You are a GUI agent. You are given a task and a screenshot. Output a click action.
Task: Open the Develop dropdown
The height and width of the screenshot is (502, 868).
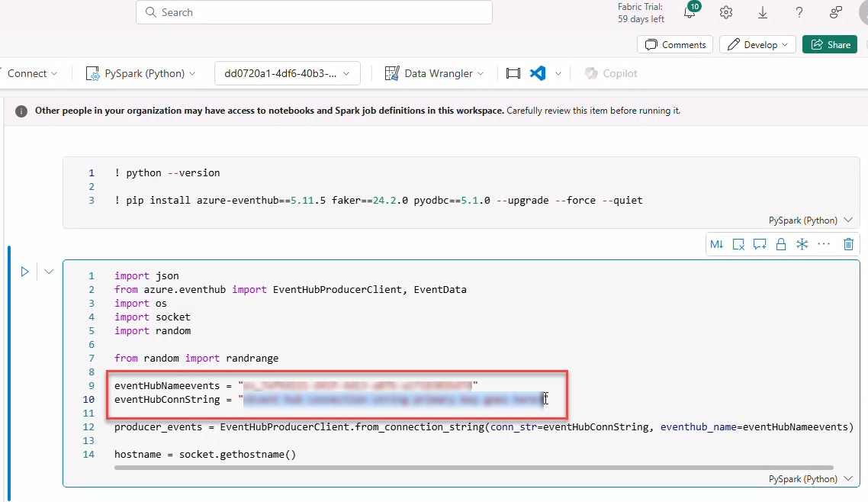[757, 44]
